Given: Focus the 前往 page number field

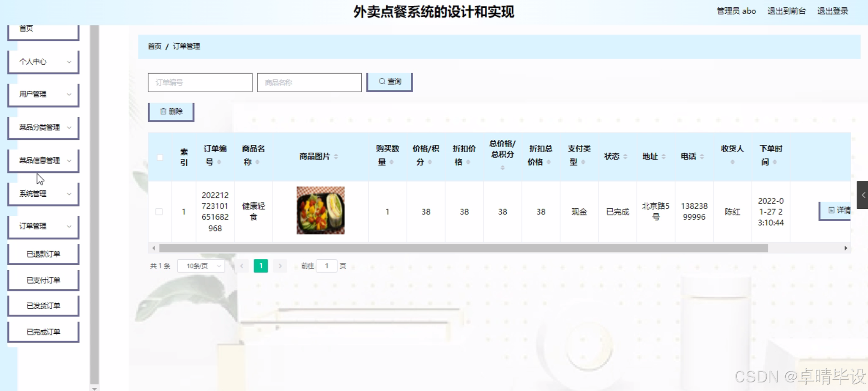Looking at the screenshot, I should (327, 266).
